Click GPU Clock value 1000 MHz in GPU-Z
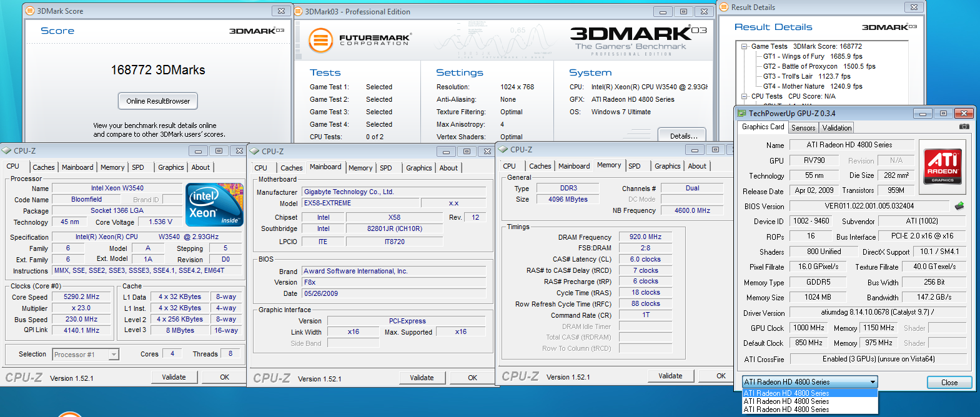980x417 pixels. tap(809, 328)
